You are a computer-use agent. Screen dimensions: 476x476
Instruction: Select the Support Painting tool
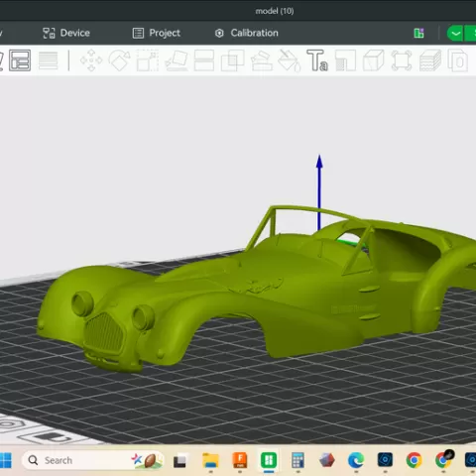(x=262, y=60)
